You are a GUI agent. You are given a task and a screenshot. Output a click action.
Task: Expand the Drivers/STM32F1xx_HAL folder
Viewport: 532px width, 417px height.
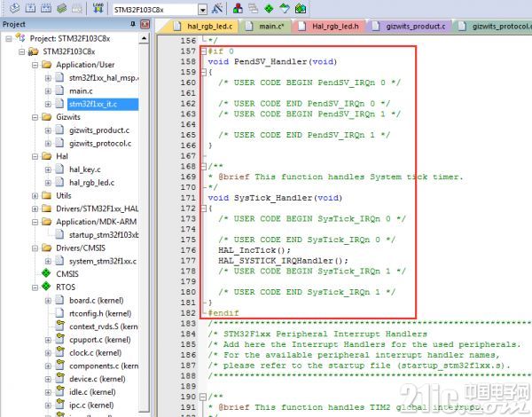click(x=35, y=208)
